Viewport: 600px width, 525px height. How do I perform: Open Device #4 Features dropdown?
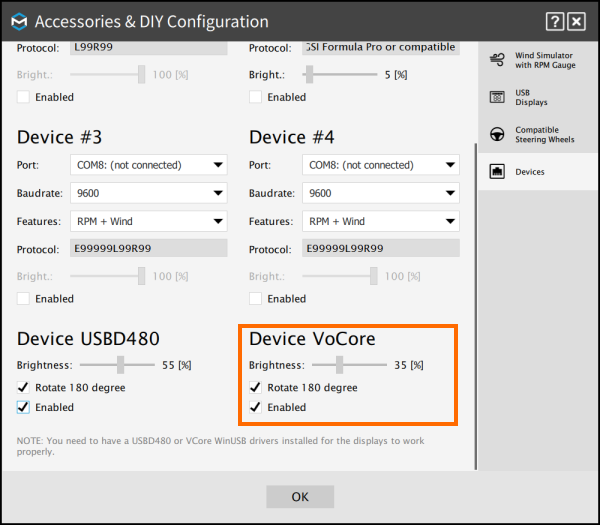[x=381, y=221]
